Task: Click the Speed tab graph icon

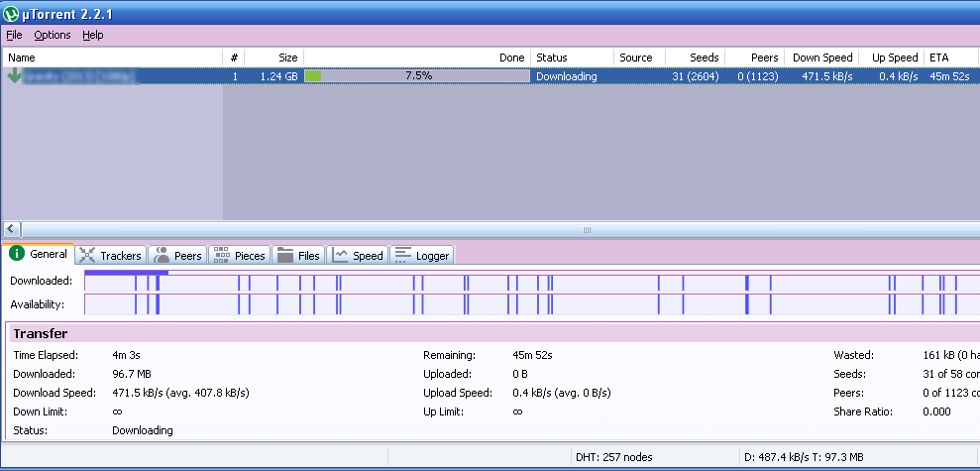Action: pyautogui.click(x=340, y=255)
